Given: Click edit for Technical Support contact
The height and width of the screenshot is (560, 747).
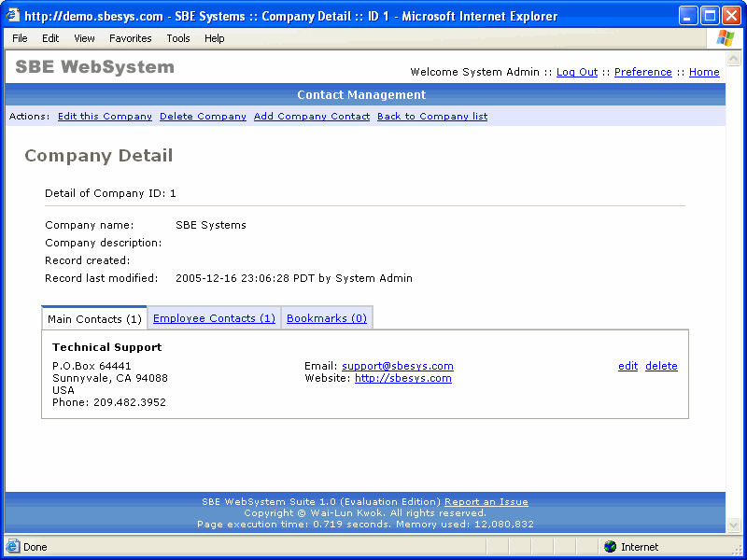Looking at the screenshot, I should tap(627, 366).
